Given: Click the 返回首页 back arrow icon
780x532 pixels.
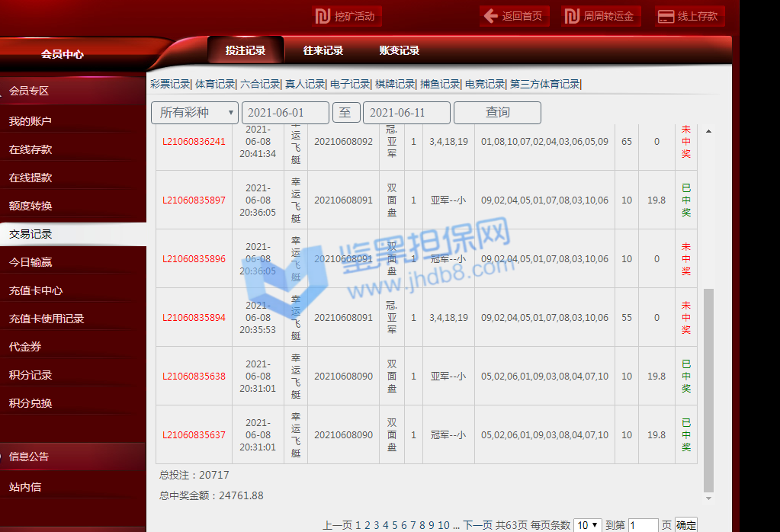Looking at the screenshot, I should pyautogui.click(x=491, y=16).
